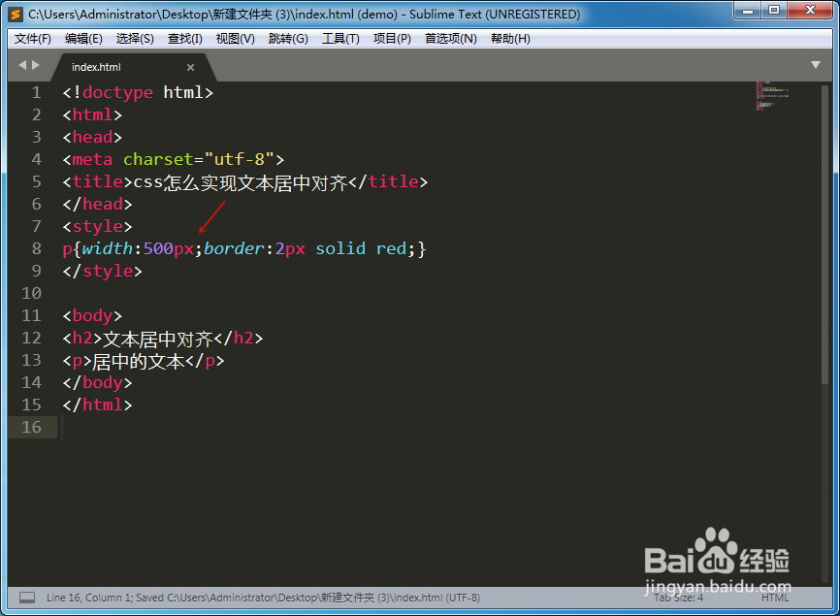
Task: Click the opening body tag
Action: 92,316
